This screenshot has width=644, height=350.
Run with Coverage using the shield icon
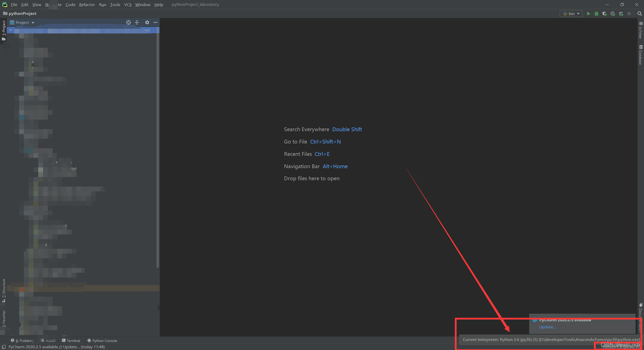pos(604,14)
